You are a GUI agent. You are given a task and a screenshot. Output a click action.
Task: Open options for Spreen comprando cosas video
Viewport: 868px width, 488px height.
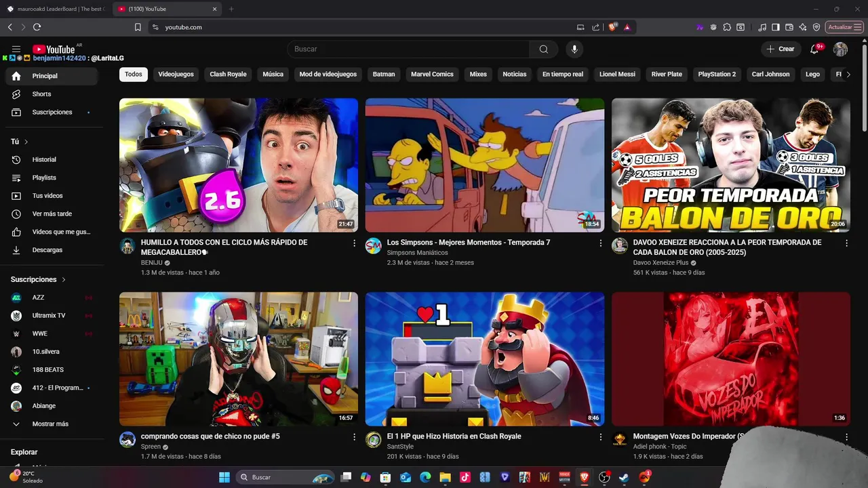pyautogui.click(x=354, y=437)
